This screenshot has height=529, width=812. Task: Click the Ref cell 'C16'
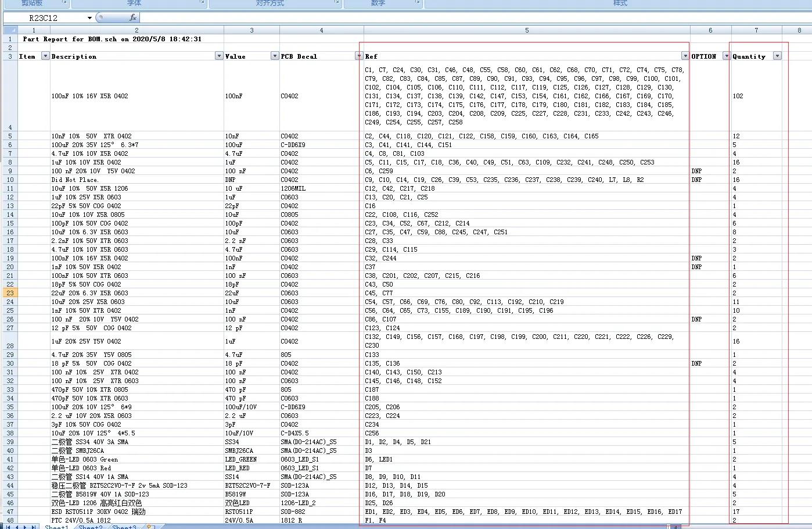click(x=527, y=206)
